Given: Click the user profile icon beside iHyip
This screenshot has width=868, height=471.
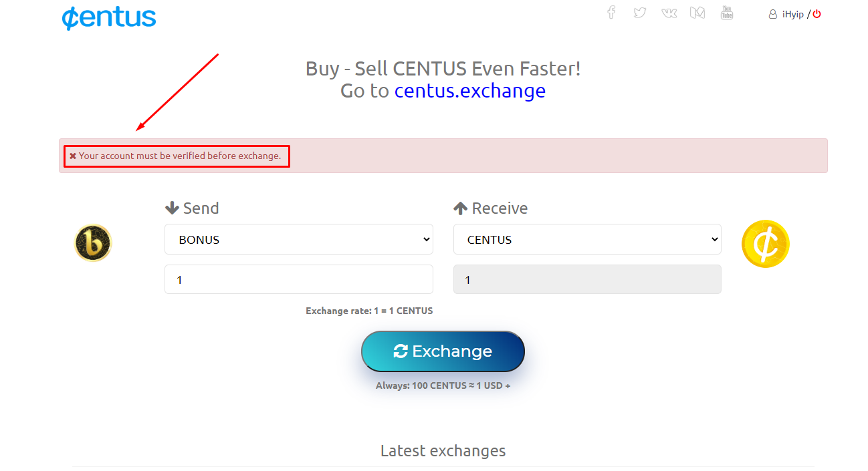Looking at the screenshot, I should (x=773, y=14).
